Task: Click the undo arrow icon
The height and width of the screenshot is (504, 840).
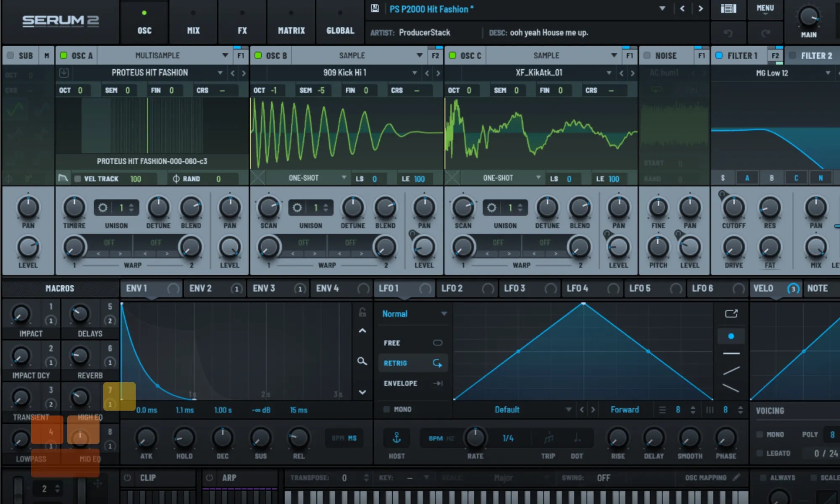Action: pos(728,33)
